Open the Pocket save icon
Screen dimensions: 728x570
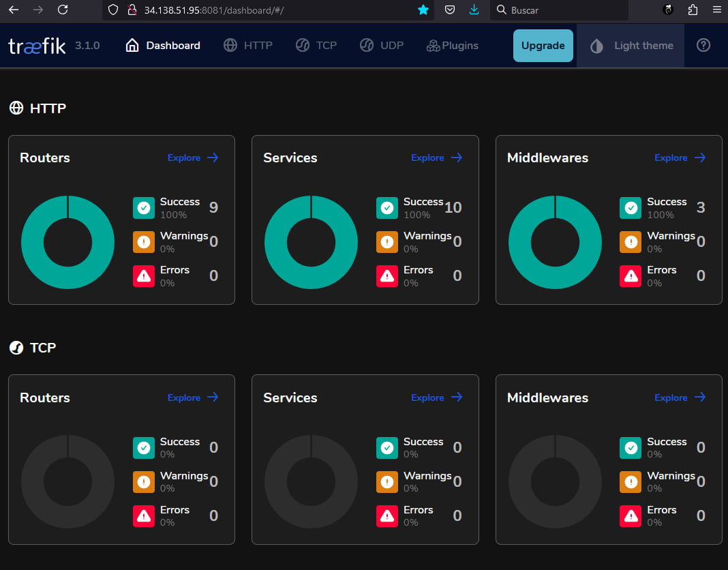point(449,10)
